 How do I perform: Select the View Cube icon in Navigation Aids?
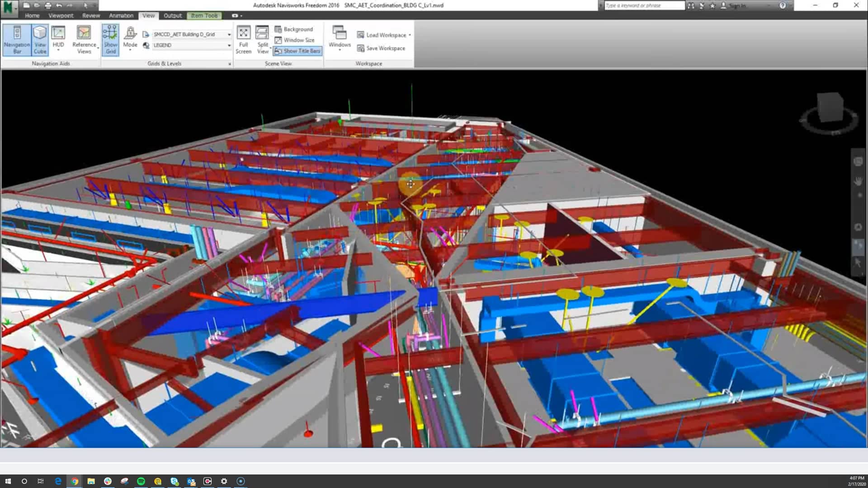tap(40, 41)
